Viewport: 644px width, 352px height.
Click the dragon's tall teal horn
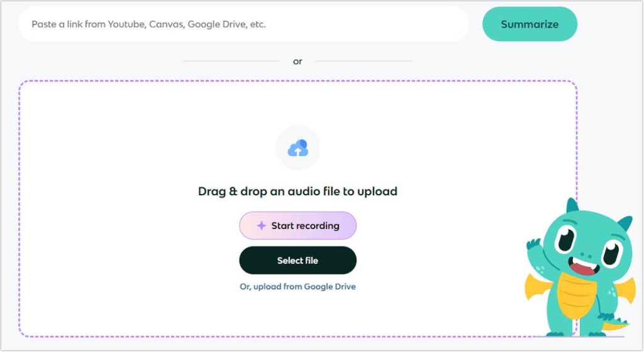click(572, 206)
